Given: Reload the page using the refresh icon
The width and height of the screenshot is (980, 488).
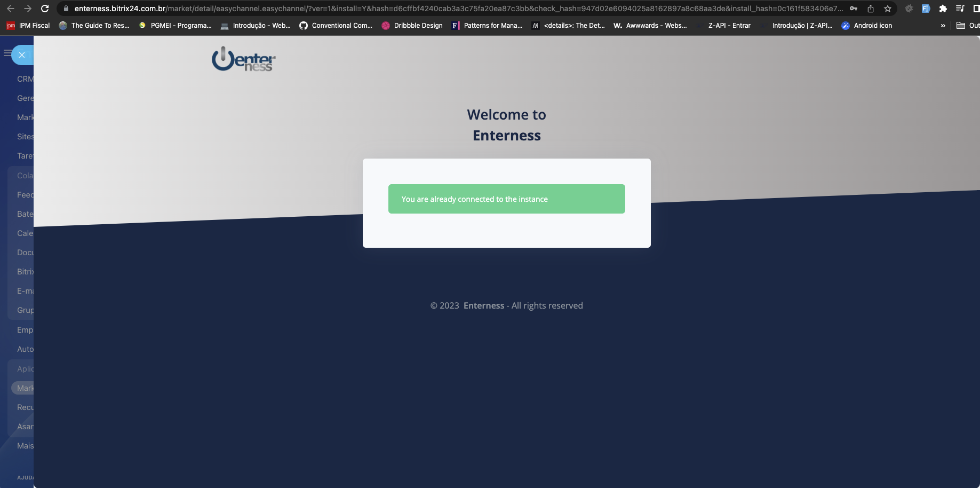Looking at the screenshot, I should point(45,8).
